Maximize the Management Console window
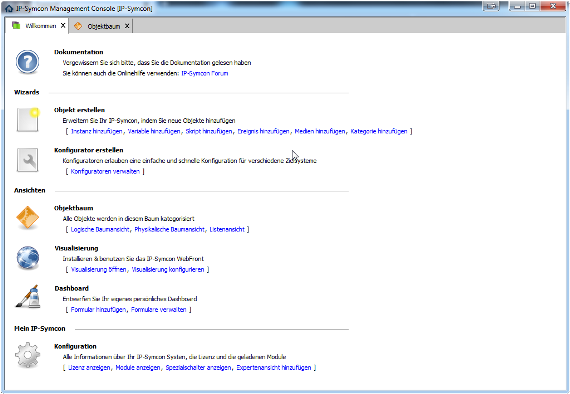Viewport: 570px width, 394px height. click(x=533, y=6)
